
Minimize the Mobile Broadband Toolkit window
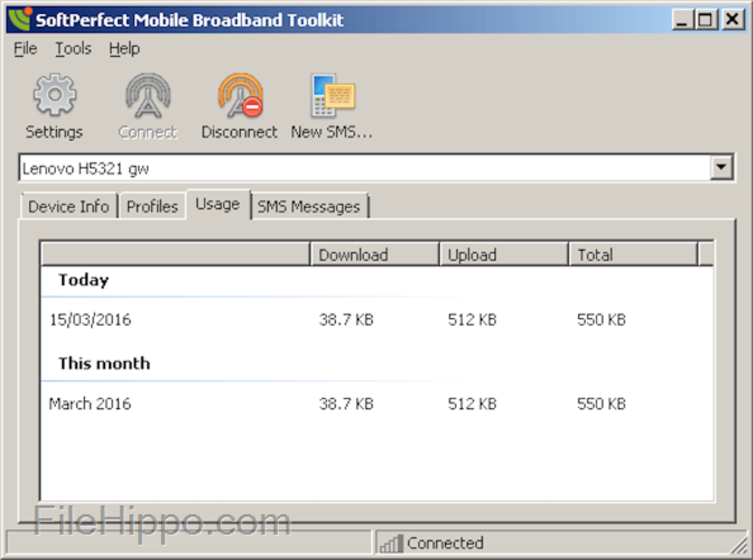[683, 20]
